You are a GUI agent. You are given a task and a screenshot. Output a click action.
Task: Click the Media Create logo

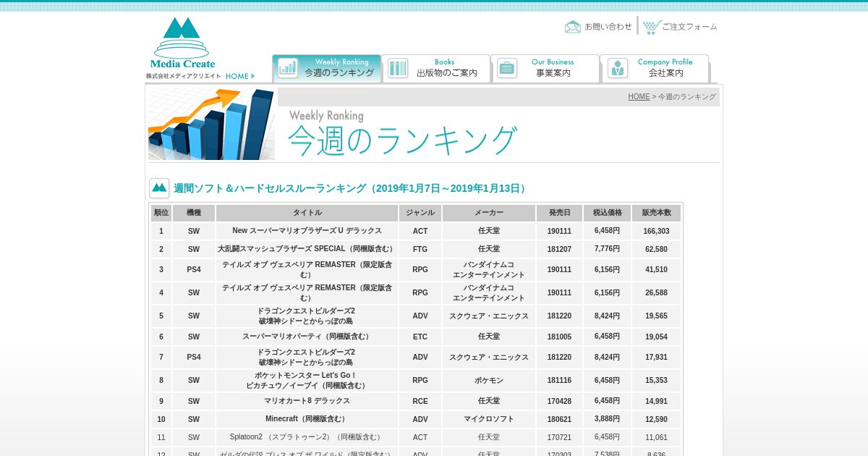point(182,43)
